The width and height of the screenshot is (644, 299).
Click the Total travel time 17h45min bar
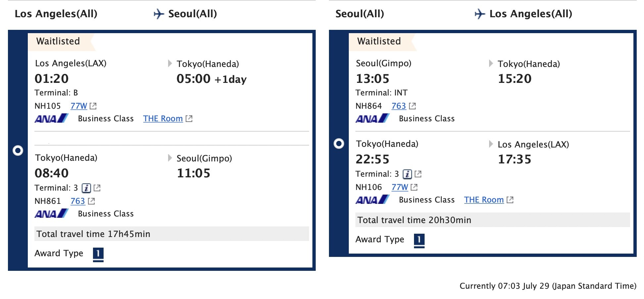pos(94,234)
